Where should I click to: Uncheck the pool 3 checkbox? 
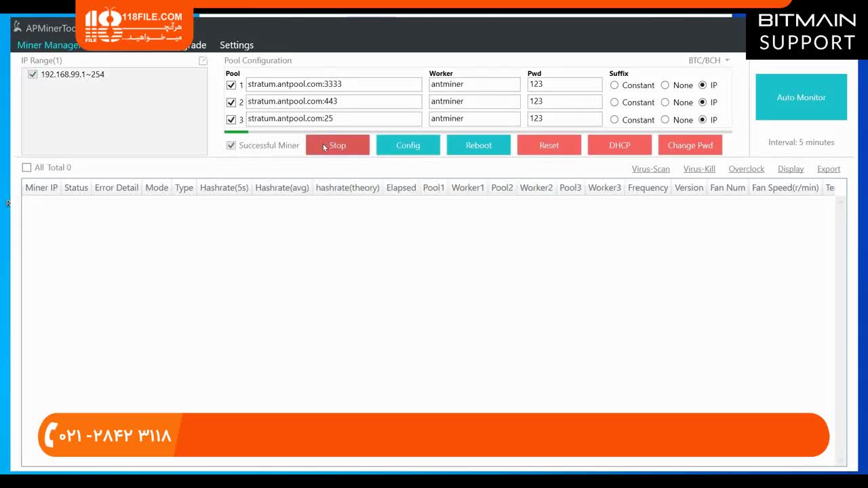pos(231,120)
